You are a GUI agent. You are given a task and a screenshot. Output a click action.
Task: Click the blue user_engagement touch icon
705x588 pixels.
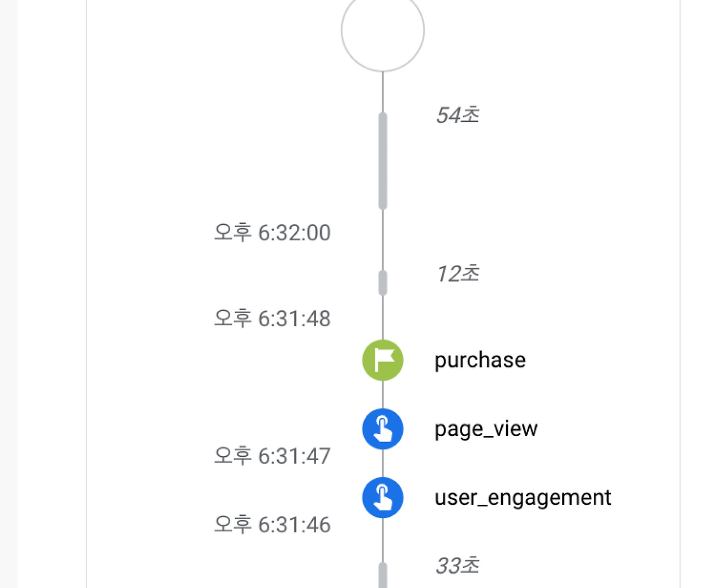click(383, 498)
